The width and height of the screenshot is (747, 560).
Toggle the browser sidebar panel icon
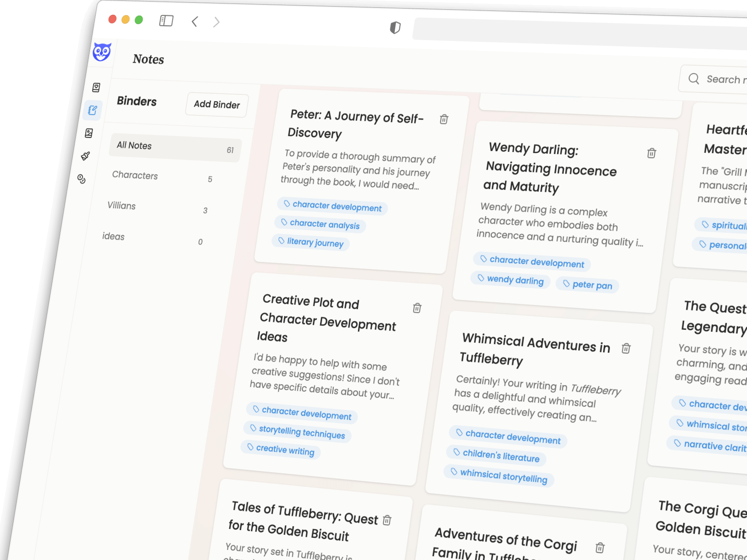(x=166, y=21)
